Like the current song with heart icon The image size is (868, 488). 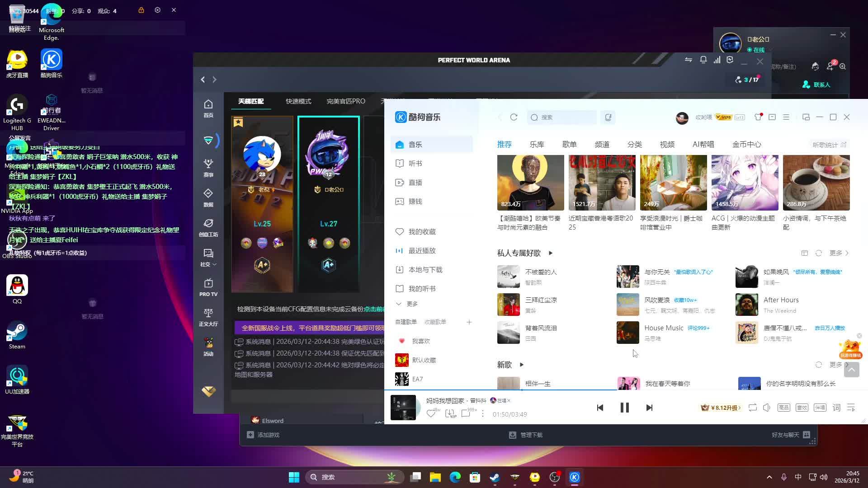click(431, 413)
